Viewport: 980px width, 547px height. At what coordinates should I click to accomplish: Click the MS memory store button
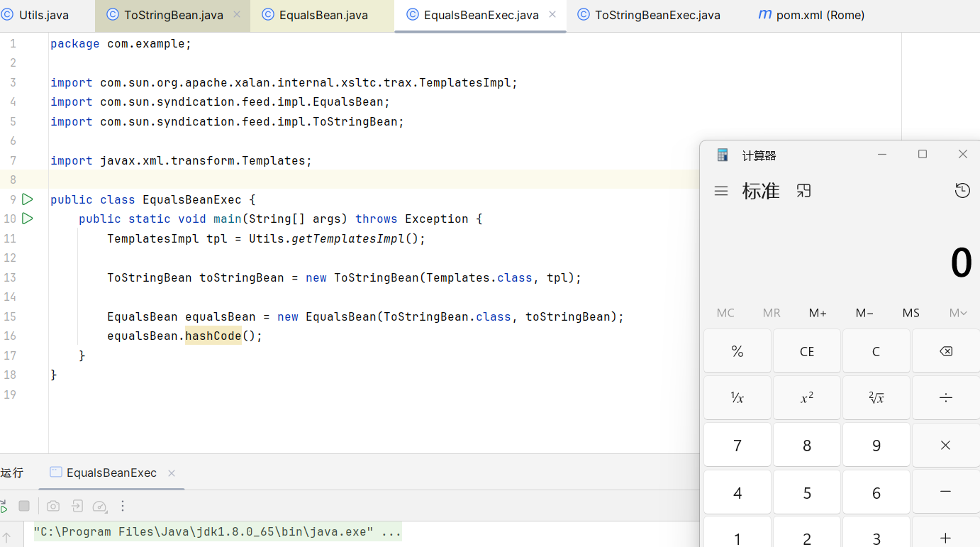tap(911, 313)
